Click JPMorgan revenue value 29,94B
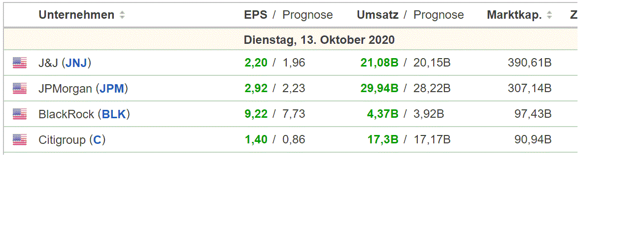Viewport: 644px width, 235px height. coord(379,88)
